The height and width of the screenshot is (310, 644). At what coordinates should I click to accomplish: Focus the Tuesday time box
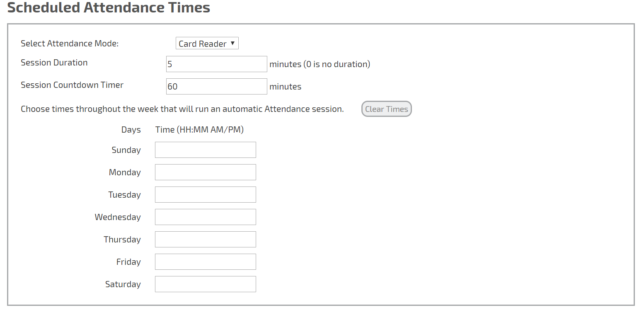[205, 195]
